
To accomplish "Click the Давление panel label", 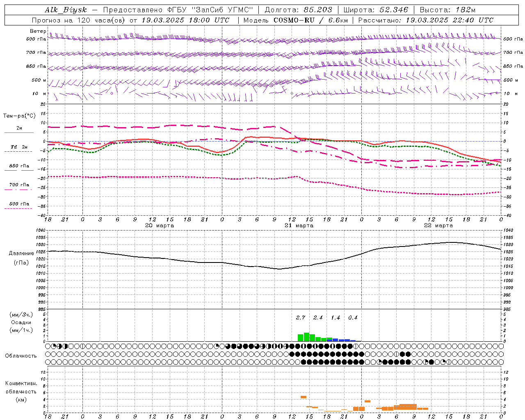I will point(21,253).
